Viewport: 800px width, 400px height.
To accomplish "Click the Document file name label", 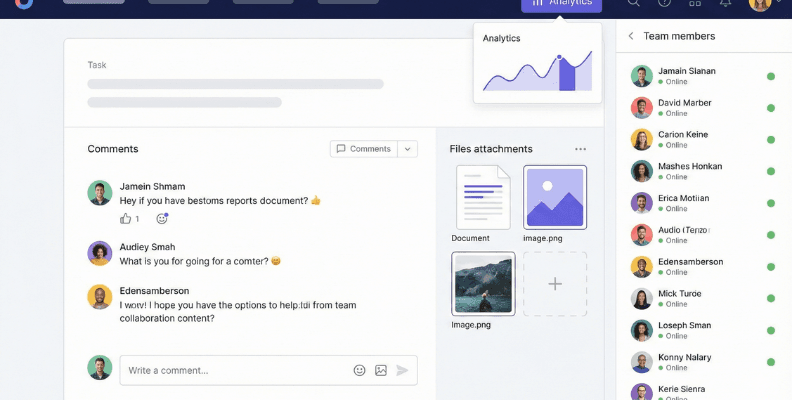I will [470, 238].
